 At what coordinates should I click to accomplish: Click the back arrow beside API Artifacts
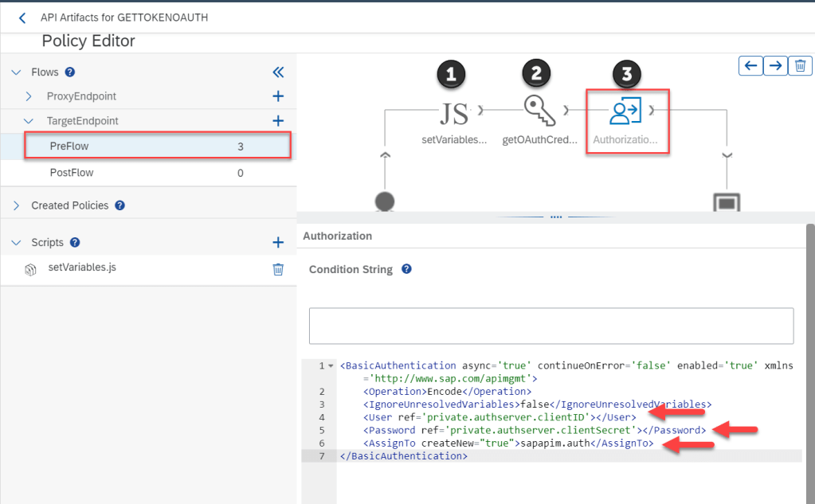click(x=22, y=18)
